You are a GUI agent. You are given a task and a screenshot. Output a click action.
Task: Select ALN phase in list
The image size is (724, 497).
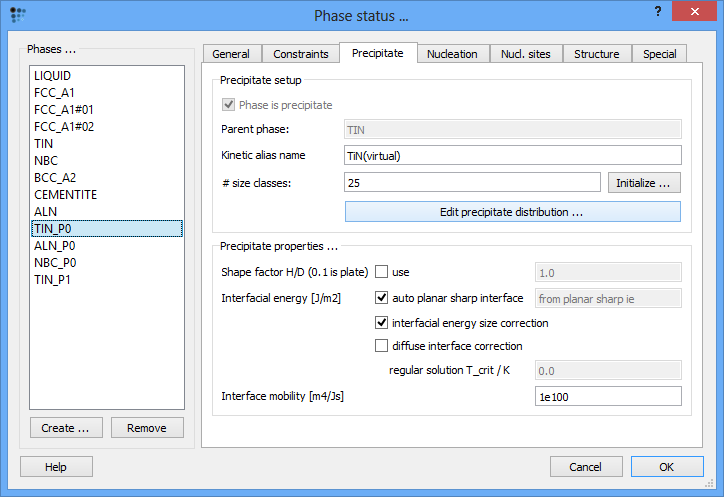(107, 212)
